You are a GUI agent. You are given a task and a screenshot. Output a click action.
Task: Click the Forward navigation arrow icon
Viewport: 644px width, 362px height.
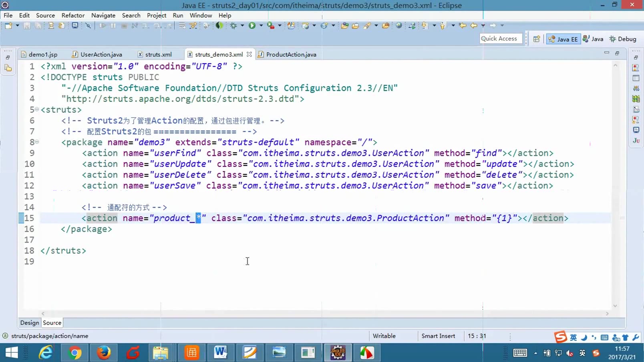[x=493, y=26]
